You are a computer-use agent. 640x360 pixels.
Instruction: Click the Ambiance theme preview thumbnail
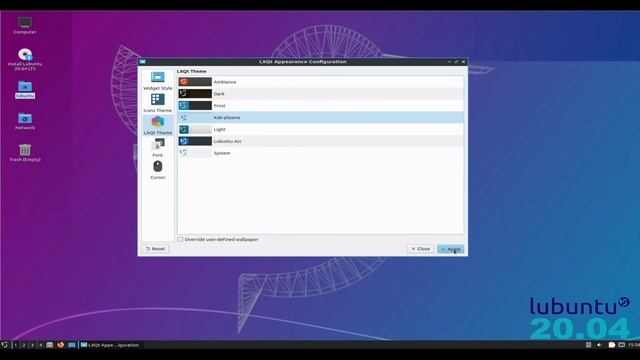point(195,82)
